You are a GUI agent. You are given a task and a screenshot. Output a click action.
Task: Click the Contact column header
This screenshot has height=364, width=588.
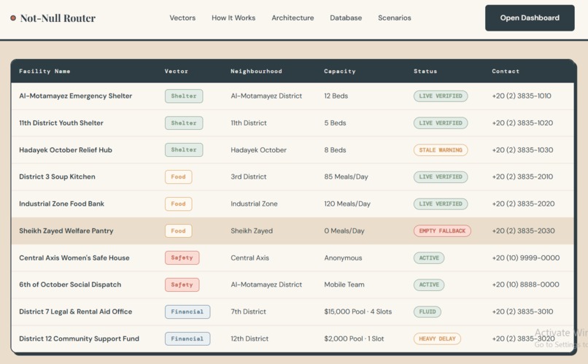pyautogui.click(x=506, y=71)
